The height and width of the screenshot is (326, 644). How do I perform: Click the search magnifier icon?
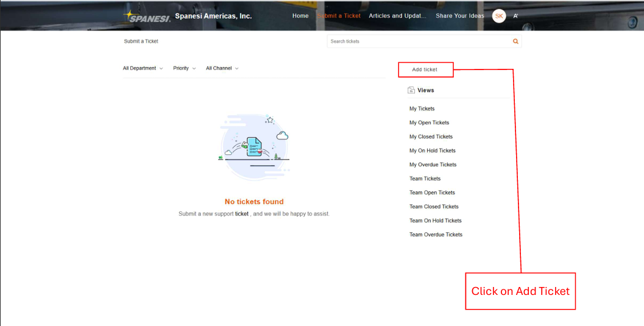(x=515, y=41)
